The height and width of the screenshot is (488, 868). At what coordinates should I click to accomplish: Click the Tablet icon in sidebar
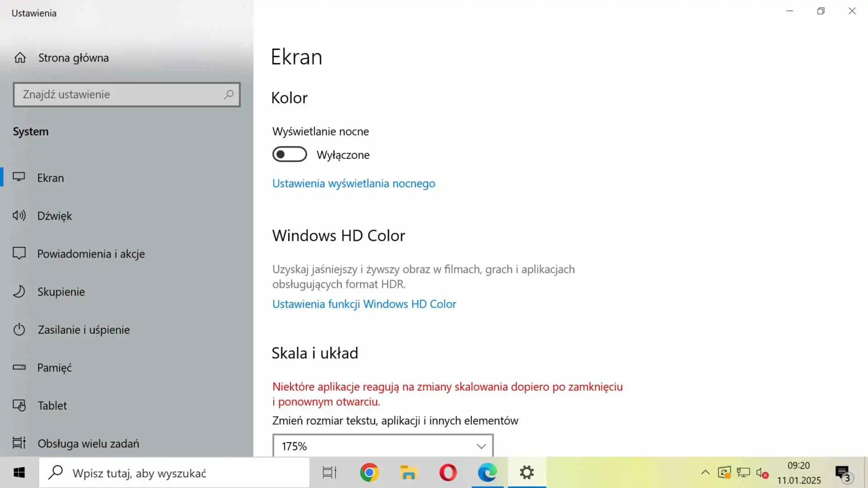[19, 405]
